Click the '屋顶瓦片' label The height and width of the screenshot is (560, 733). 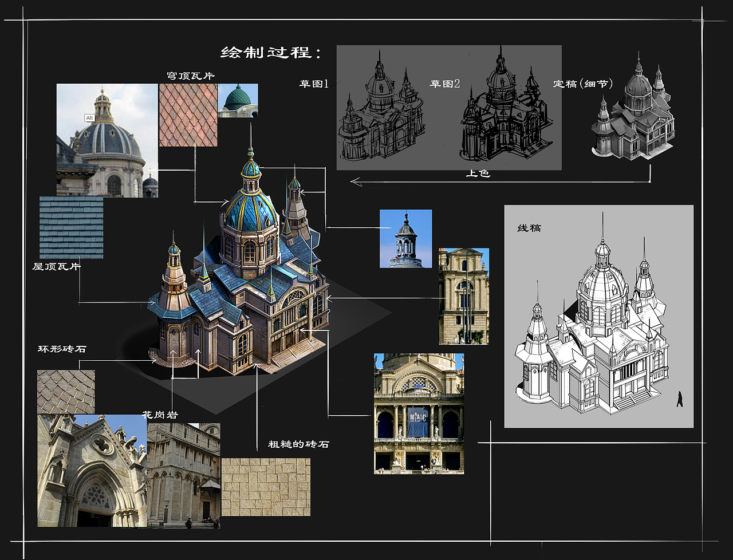(56, 267)
